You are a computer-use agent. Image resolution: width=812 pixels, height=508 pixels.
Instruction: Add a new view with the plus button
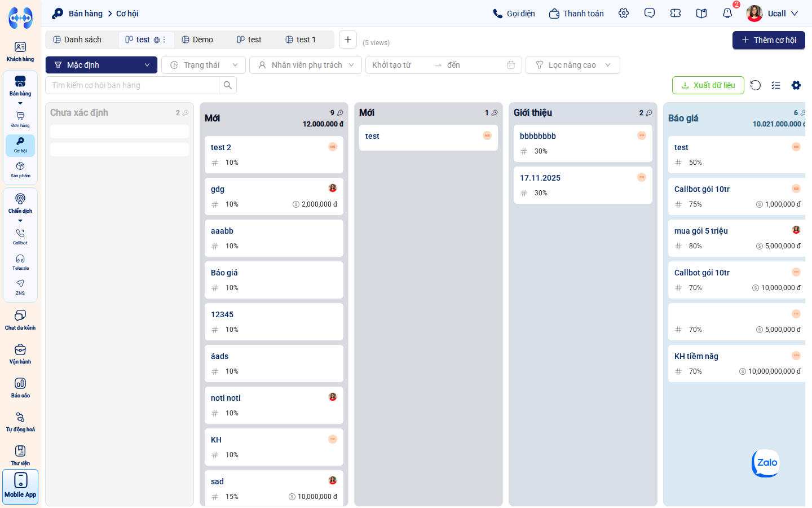[x=348, y=40]
